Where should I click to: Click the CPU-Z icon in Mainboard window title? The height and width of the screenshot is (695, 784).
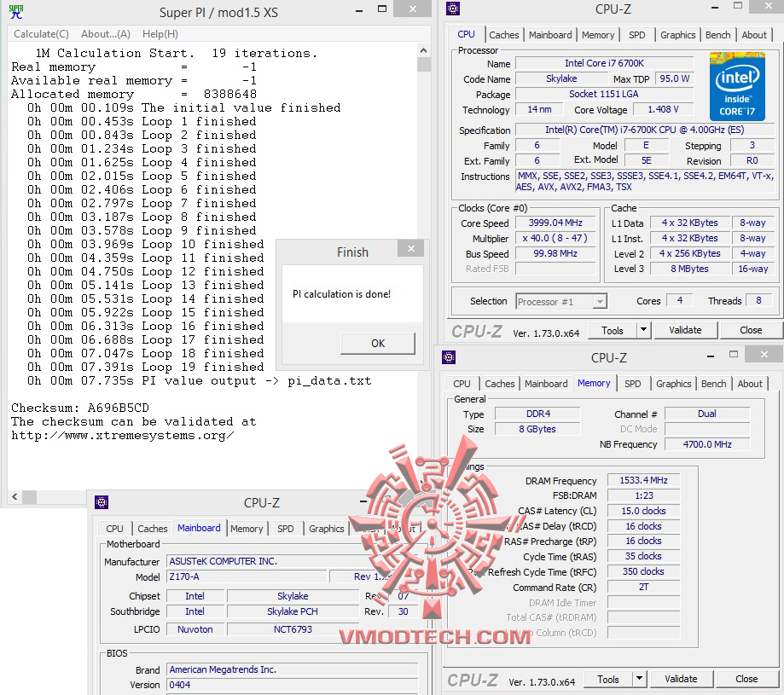coord(102,502)
